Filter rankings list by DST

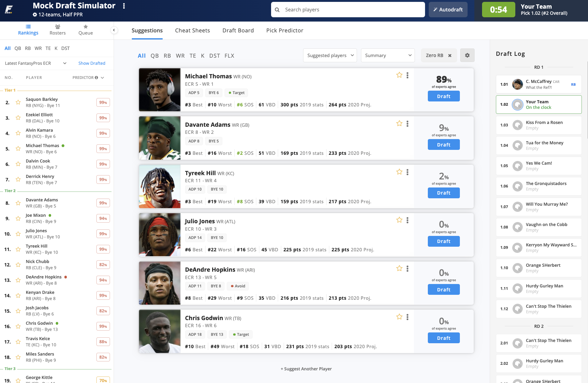[x=65, y=48]
